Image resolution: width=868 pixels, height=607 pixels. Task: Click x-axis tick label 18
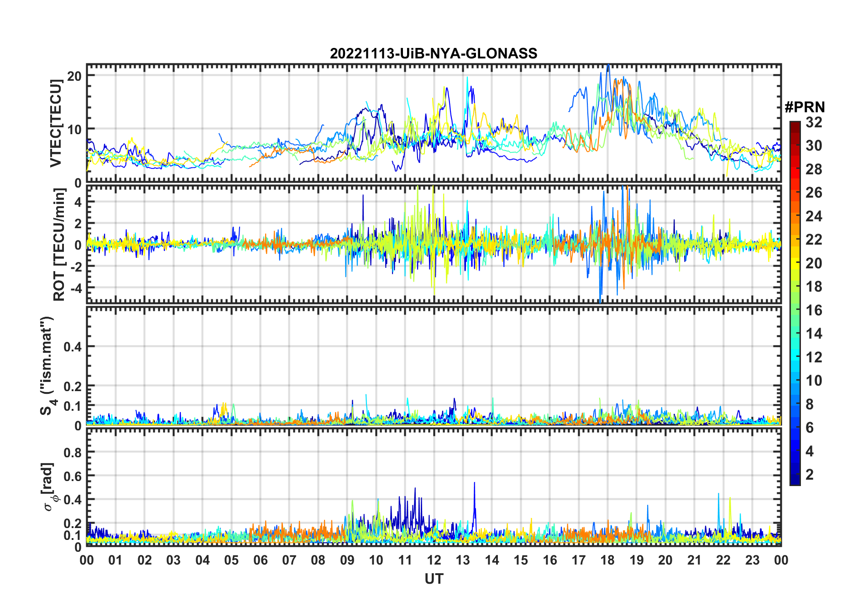[x=607, y=560]
